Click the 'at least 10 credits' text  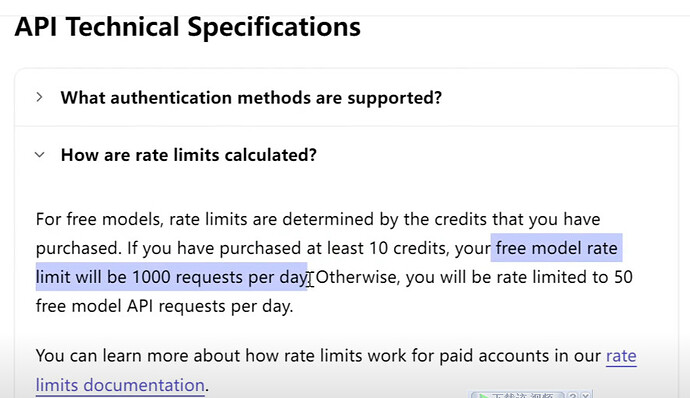pos(378,248)
